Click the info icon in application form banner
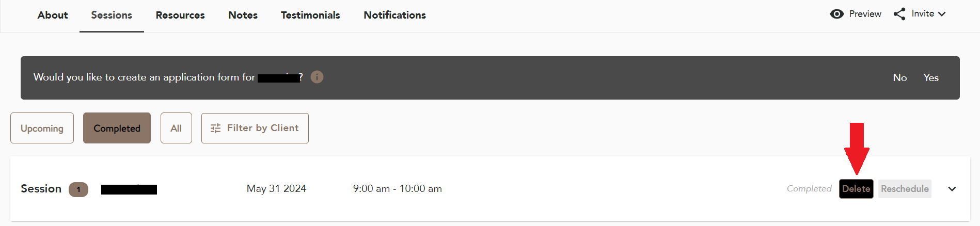The height and width of the screenshot is (226, 980). click(x=317, y=77)
